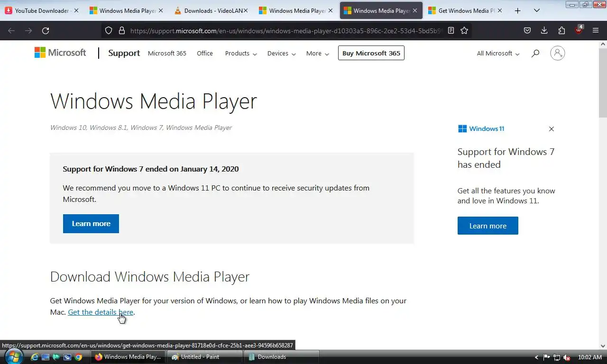
Task: Click the page vertical scrollbar thumb
Action: (x=603, y=83)
